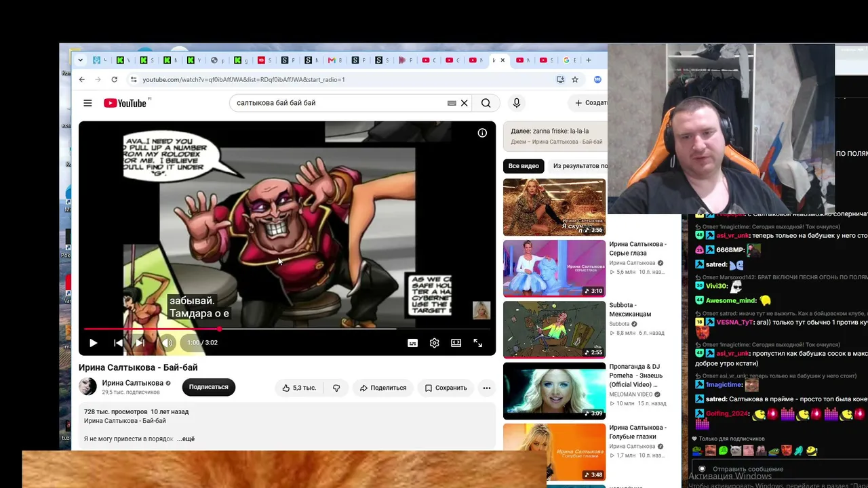This screenshot has width=868, height=488.
Task: Open the tab search chevron in Chrome
Action: tap(80, 60)
